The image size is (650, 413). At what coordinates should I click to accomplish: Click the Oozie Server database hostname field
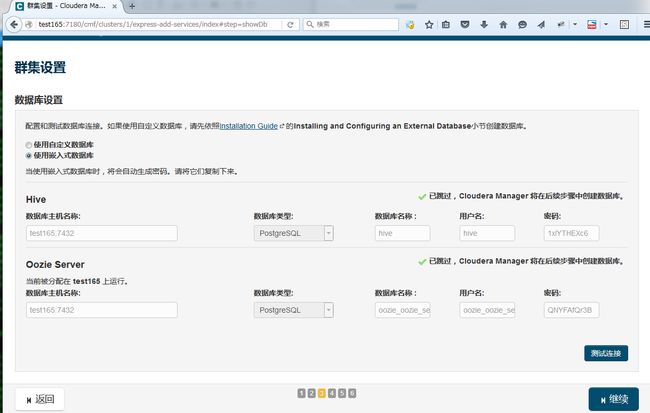point(102,310)
